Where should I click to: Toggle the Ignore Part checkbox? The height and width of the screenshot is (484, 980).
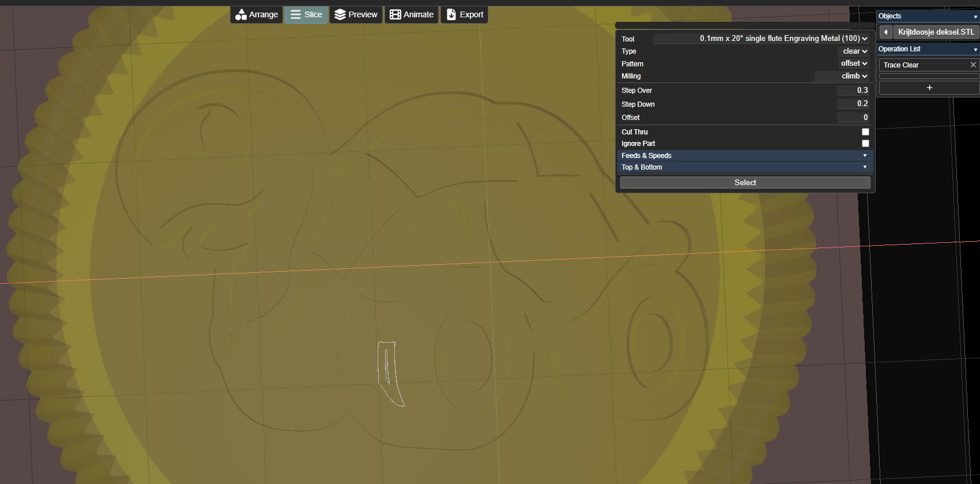tap(865, 144)
